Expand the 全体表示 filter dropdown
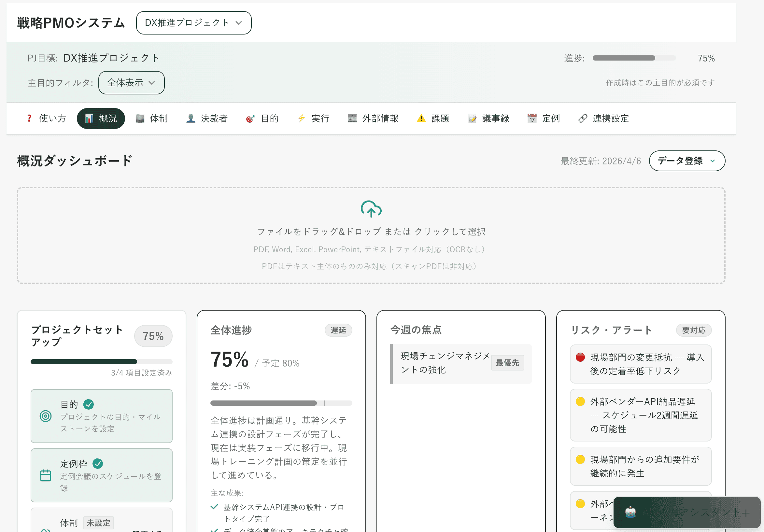Image resolution: width=764 pixels, height=532 pixels. point(131,82)
